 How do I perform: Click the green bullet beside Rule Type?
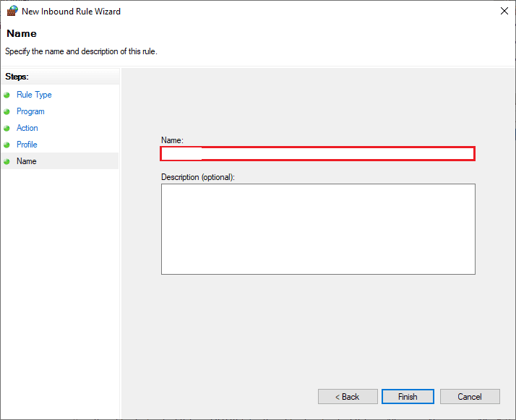tap(7, 95)
